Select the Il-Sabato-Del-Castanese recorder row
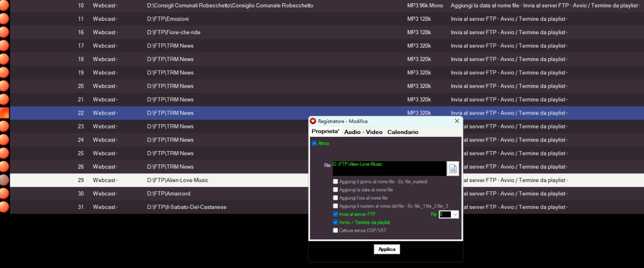The image size is (644, 268). click(x=187, y=207)
